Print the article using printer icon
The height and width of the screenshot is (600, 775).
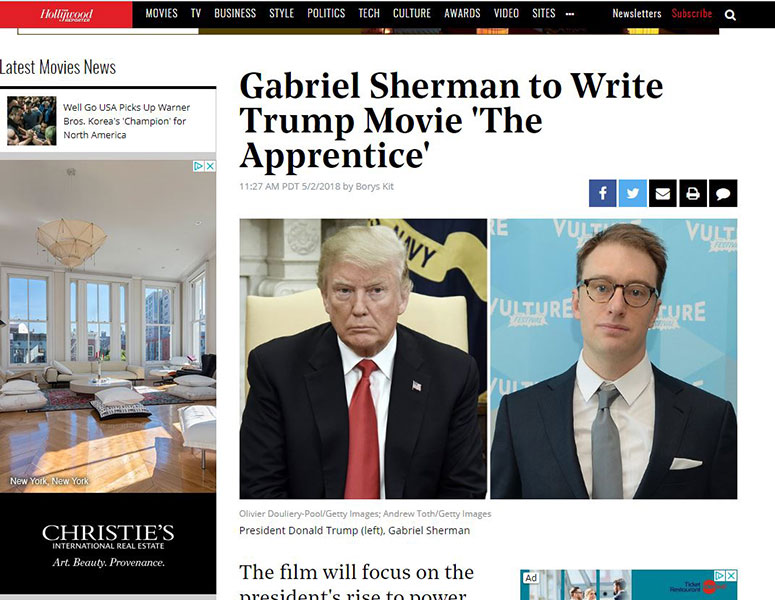point(693,193)
